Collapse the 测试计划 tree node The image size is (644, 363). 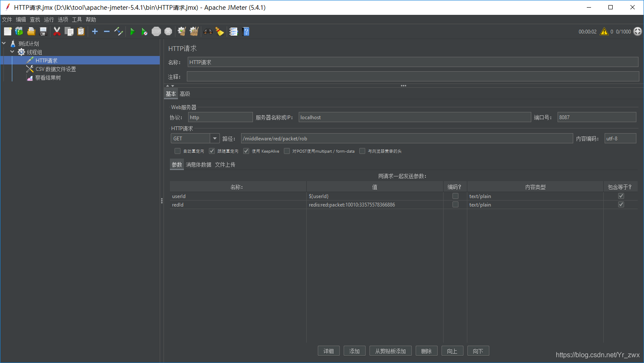[4, 43]
